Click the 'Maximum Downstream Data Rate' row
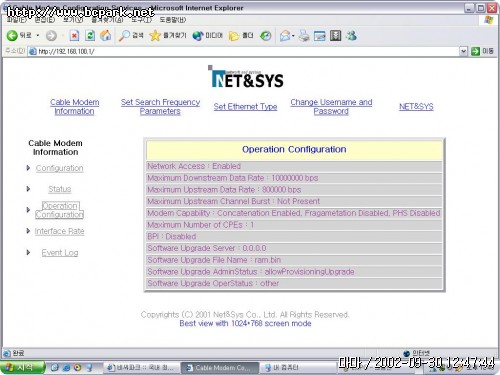This screenshot has width=500, height=375. pos(294,178)
